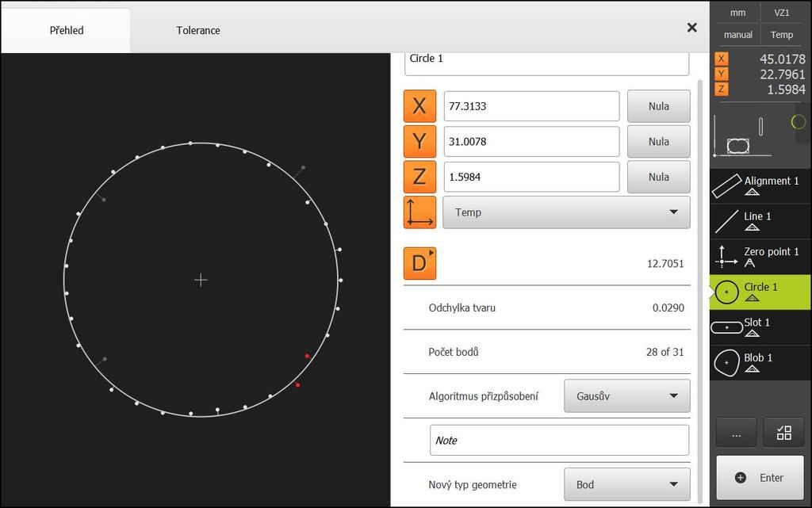Switch to the Tolerance tab
The image size is (812, 508).
click(x=197, y=31)
